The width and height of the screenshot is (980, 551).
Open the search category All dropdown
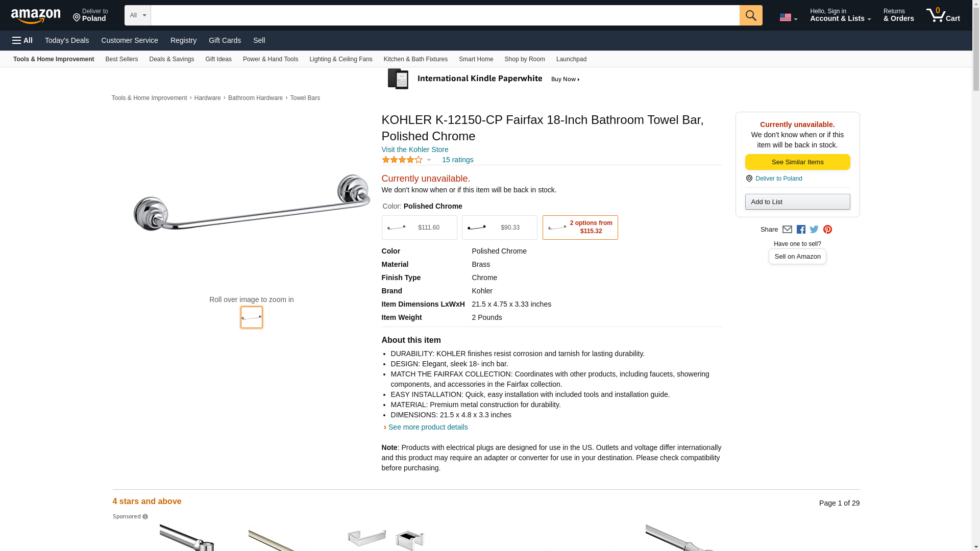coord(137,15)
